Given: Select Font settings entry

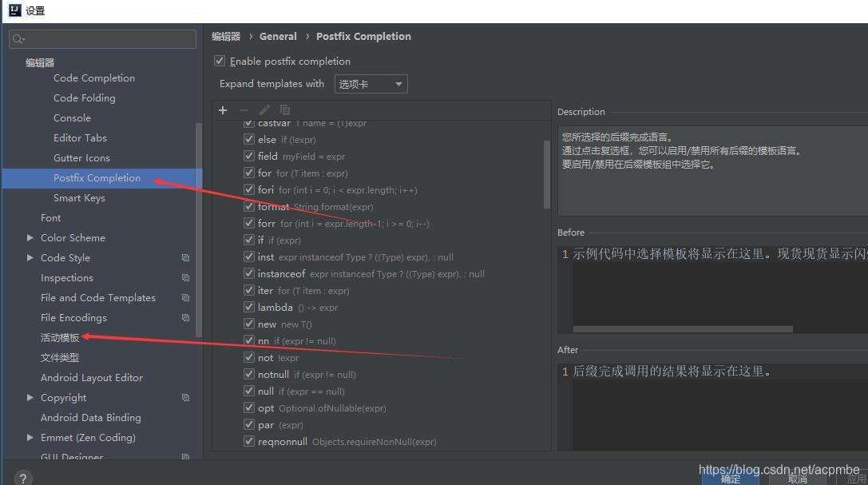Looking at the screenshot, I should click(x=50, y=217).
